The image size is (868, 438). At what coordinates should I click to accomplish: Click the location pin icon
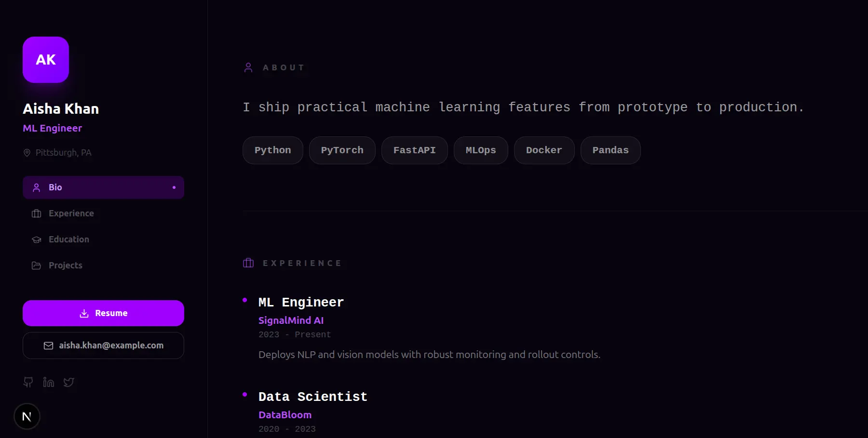[x=27, y=153]
